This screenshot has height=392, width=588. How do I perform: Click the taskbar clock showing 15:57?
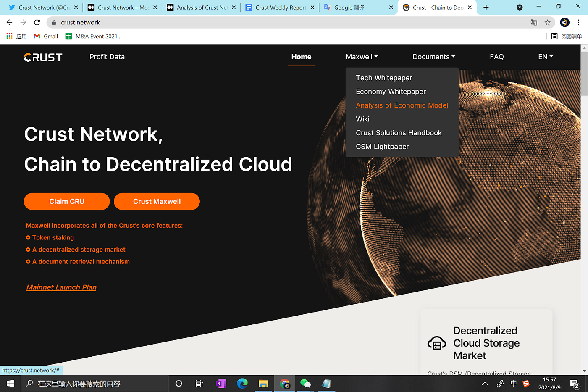click(x=549, y=384)
